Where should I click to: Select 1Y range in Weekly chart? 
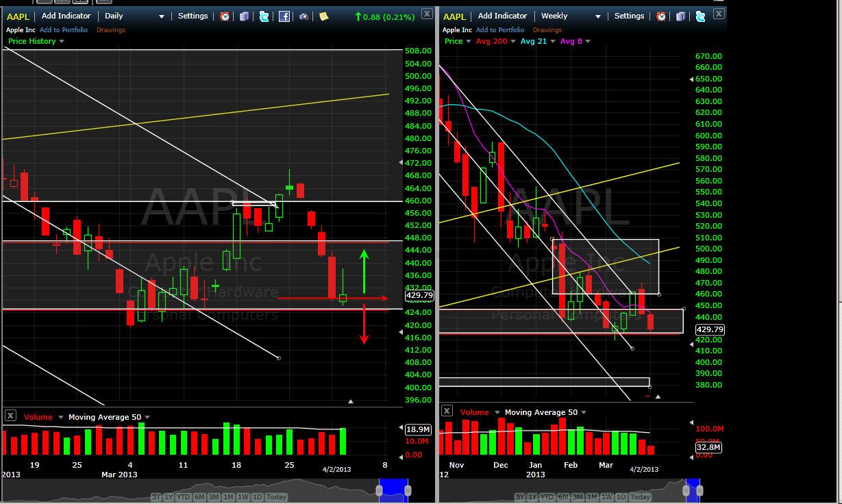click(532, 496)
